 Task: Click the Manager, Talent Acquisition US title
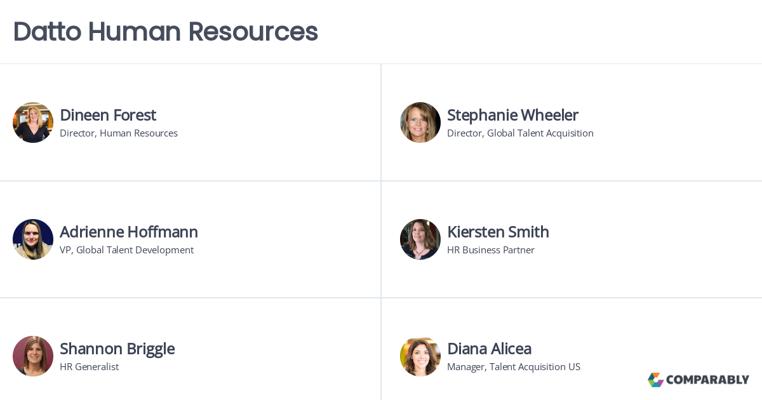click(x=514, y=367)
